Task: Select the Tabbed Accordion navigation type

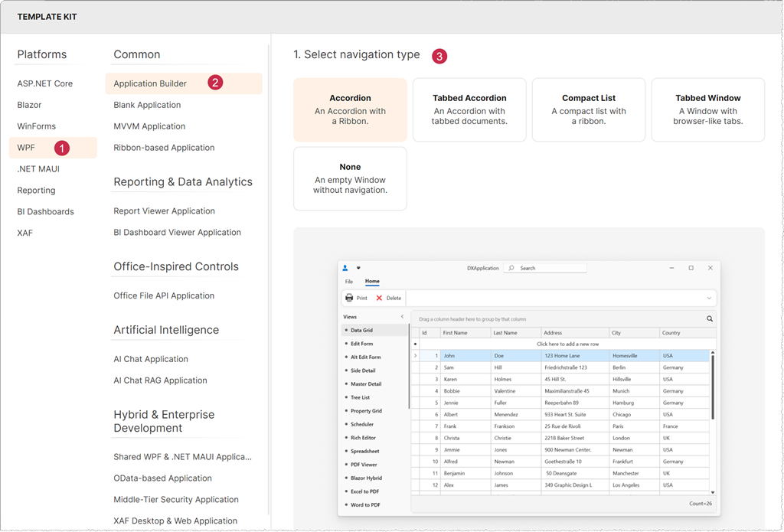Action: click(x=469, y=109)
